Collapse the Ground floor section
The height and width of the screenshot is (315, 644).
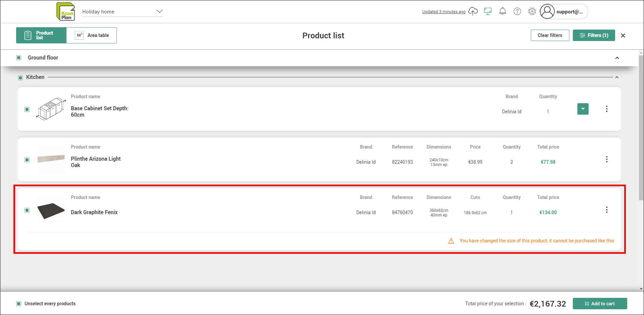(x=617, y=58)
